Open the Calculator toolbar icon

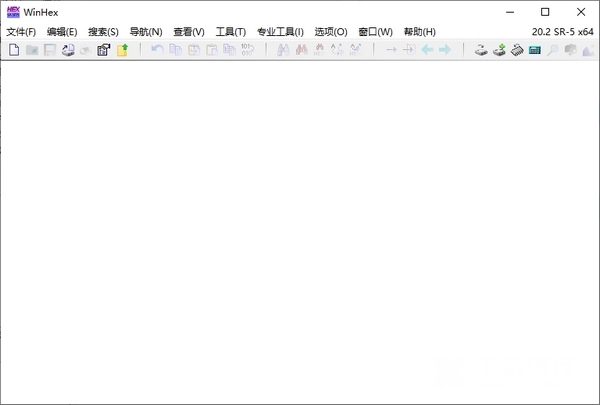pyautogui.click(x=535, y=50)
